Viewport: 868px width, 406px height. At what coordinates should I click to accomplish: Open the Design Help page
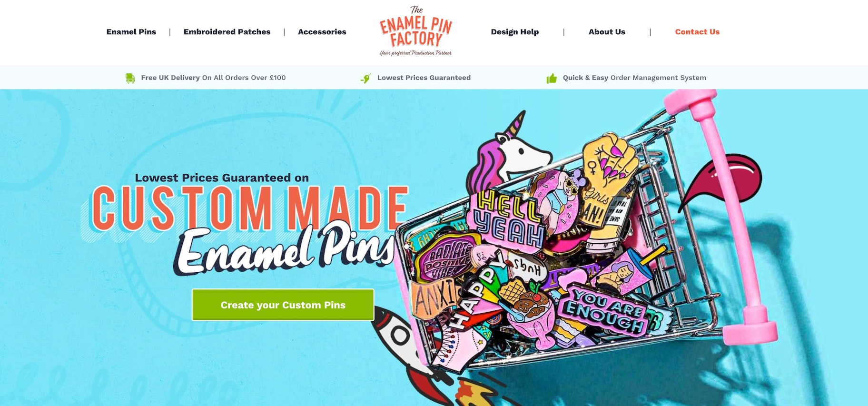pos(515,32)
